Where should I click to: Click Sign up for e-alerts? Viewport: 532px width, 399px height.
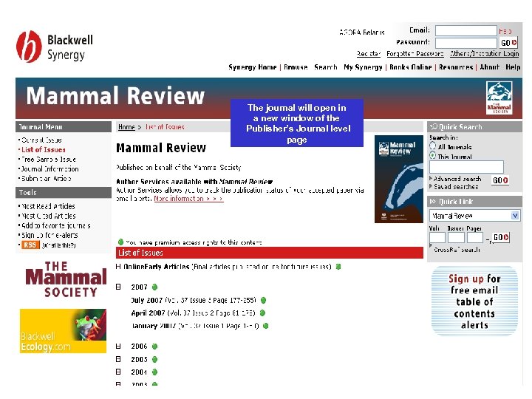tap(50, 235)
